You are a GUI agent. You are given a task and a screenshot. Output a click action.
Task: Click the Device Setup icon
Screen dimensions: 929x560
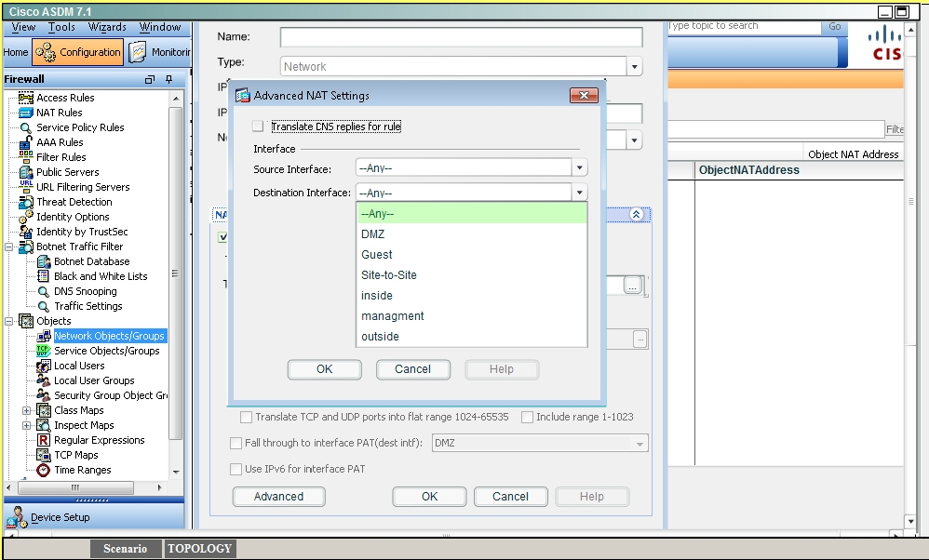click(x=17, y=517)
